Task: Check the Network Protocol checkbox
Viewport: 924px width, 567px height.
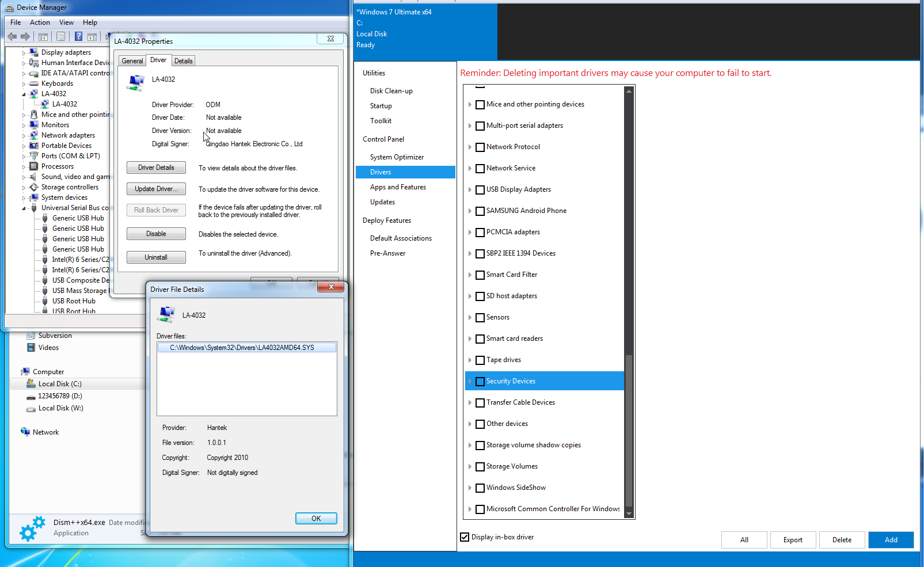Action: [x=480, y=147]
